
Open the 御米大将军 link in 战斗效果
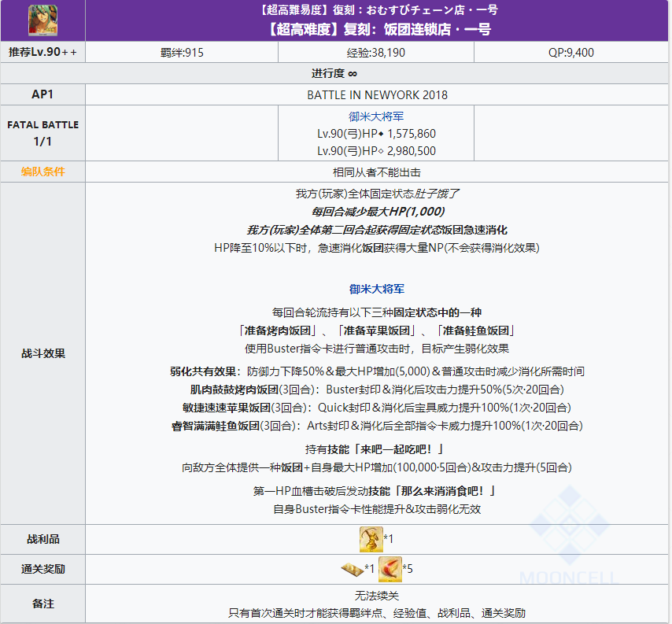click(x=375, y=288)
